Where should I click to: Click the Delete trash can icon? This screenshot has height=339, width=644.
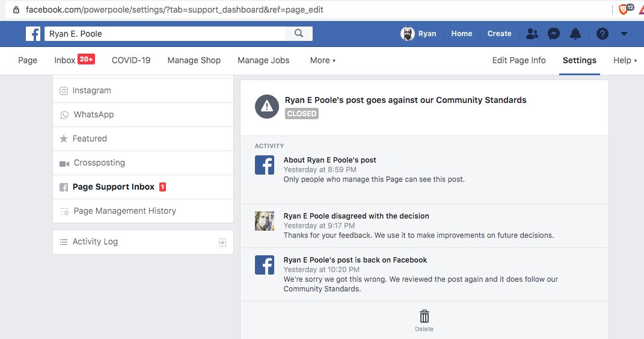pos(425,316)
